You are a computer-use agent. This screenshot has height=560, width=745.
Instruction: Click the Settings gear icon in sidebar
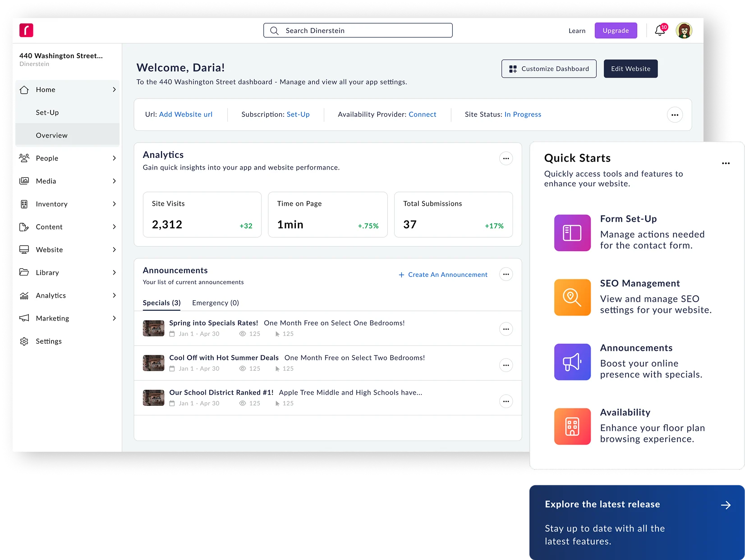(24, 341)
